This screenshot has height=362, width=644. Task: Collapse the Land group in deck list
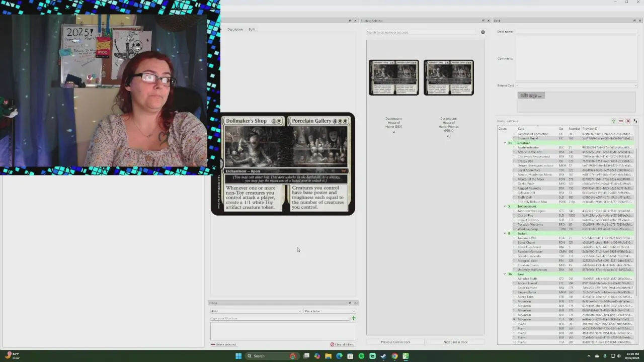point(505,274)
